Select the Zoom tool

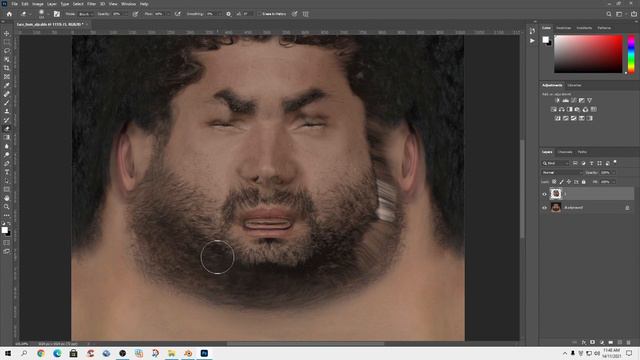(x=7, y=207)
